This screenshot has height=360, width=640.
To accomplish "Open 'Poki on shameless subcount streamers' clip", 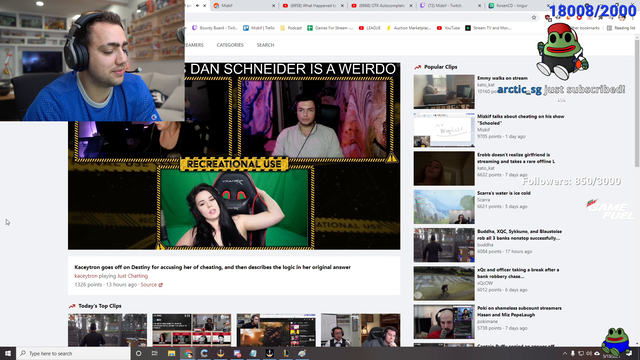I will click(519, 311).
